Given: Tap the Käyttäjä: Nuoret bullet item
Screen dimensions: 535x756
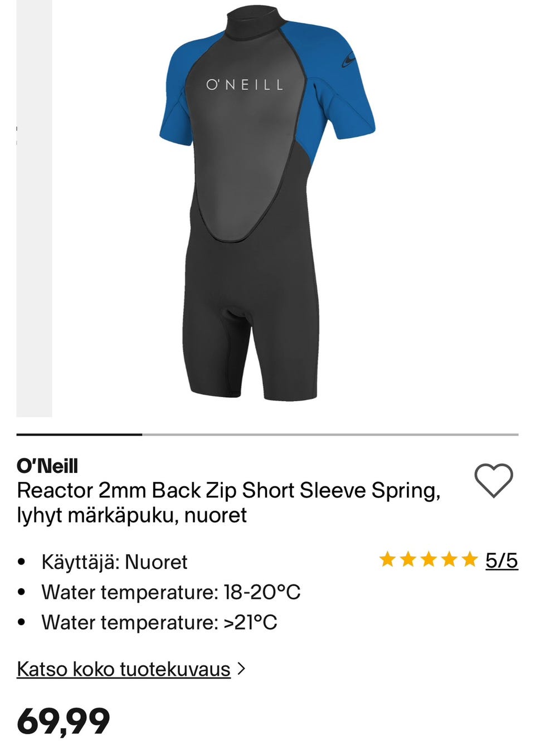Looking at the screenshot, I should click(x=114, y=562).
